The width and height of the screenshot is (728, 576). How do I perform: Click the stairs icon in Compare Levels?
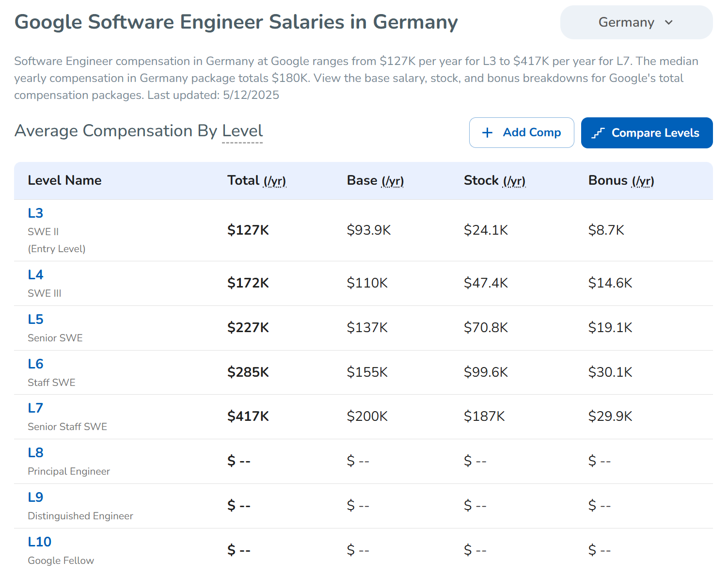tap(598, 133)
